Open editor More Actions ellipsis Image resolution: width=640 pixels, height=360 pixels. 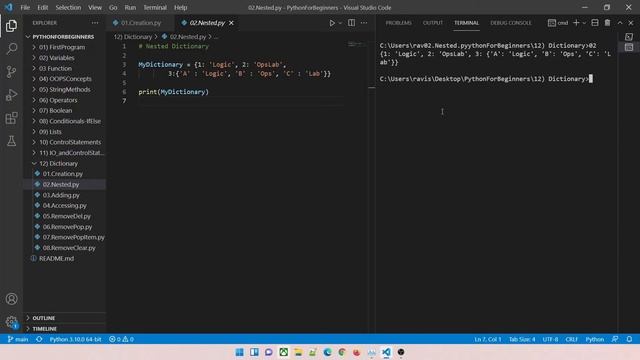364,23
